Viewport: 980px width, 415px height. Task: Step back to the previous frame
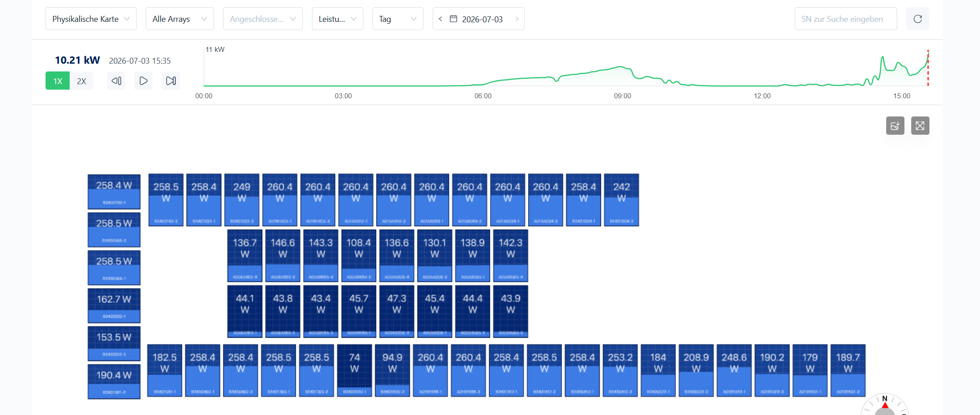(116, 81)
